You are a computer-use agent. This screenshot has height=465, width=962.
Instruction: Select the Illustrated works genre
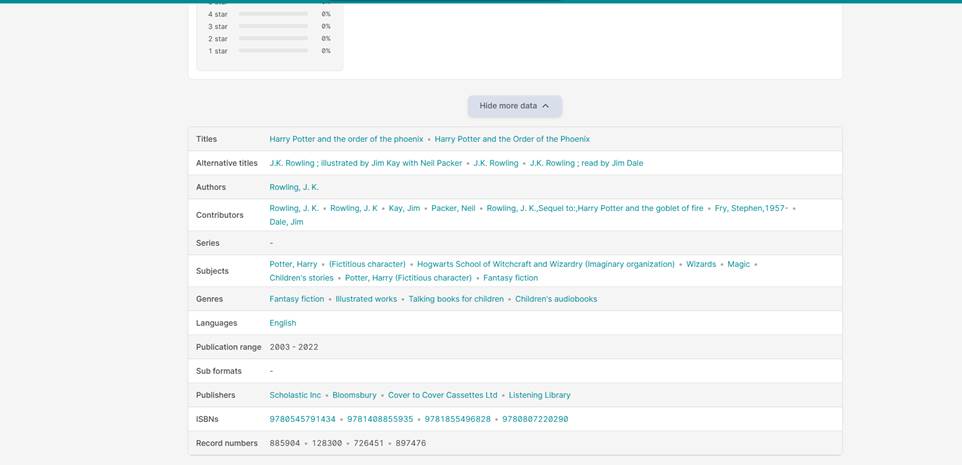tap(366, 299)
